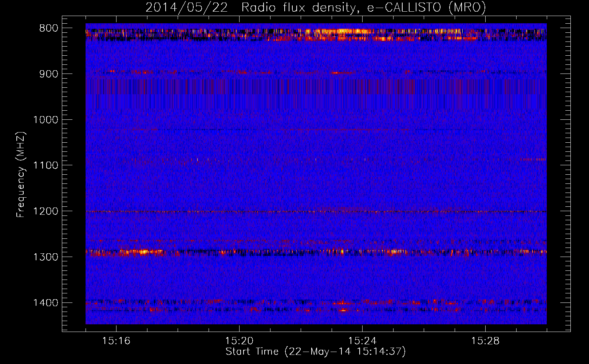The image size is (589, 364).
Task: Click the 15:20 time axis label
Action: 239,341
